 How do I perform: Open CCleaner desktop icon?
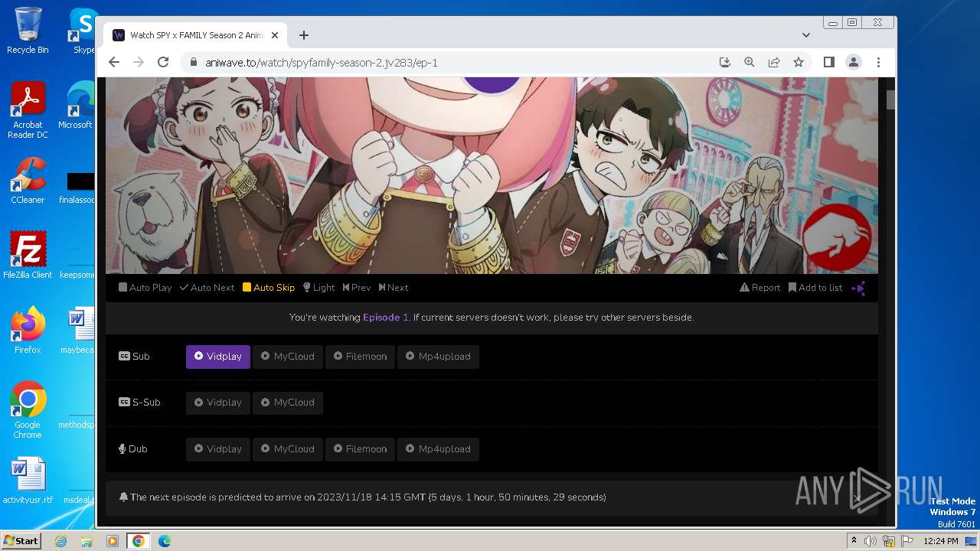pyautogui.click(x=28, y=181)
